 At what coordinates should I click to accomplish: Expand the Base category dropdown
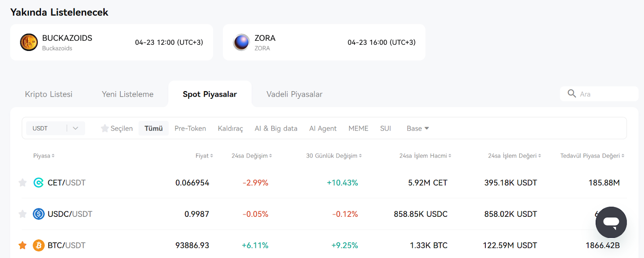(418, 128)
